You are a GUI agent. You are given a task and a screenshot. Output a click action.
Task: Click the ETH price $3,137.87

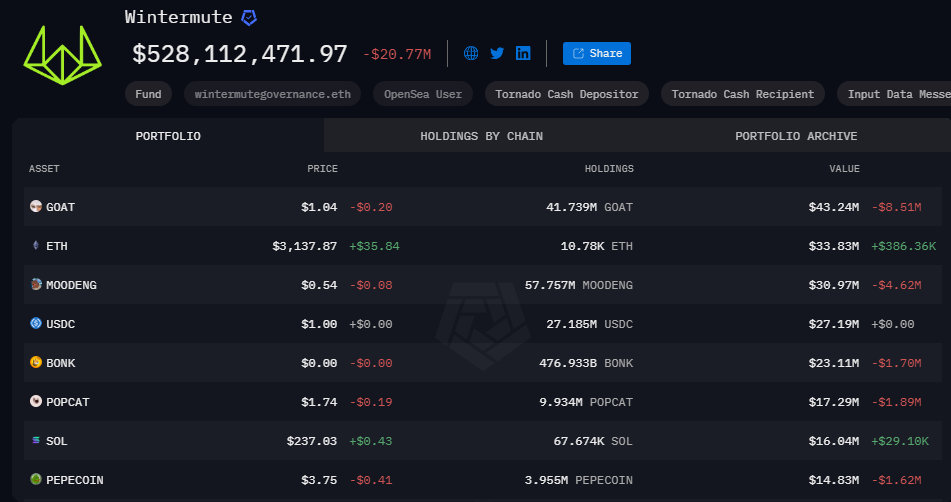304,246
